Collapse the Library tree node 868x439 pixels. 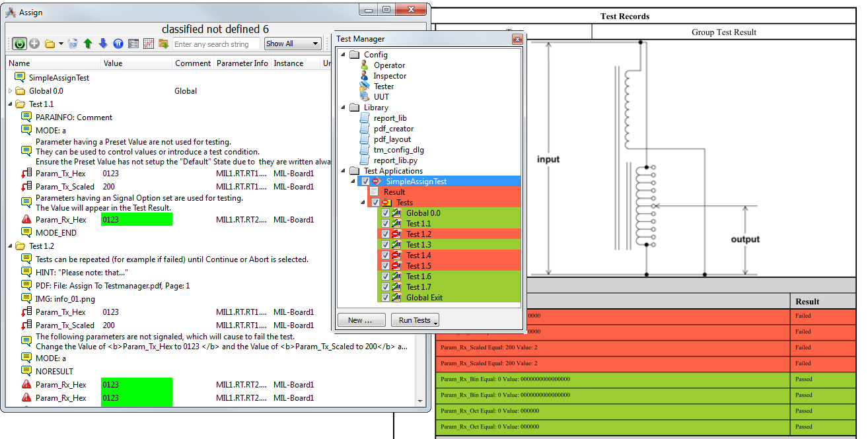point(343,107)
